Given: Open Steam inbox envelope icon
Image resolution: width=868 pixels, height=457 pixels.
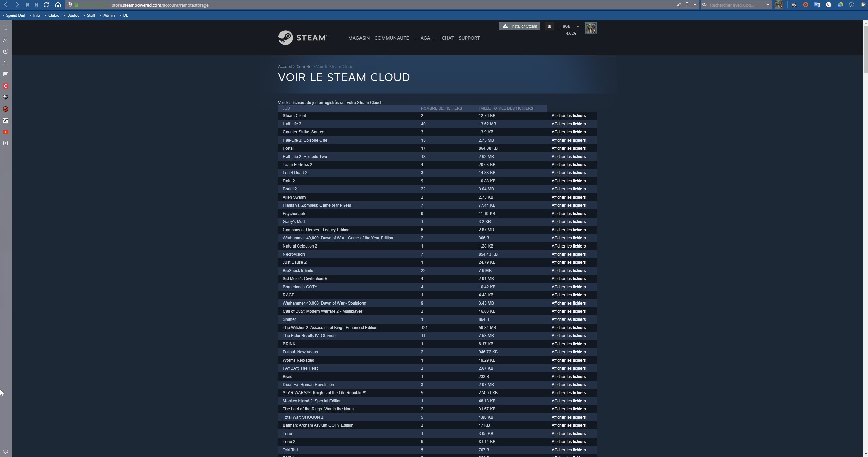Looking at the screenshot, I should click(549, 26).
